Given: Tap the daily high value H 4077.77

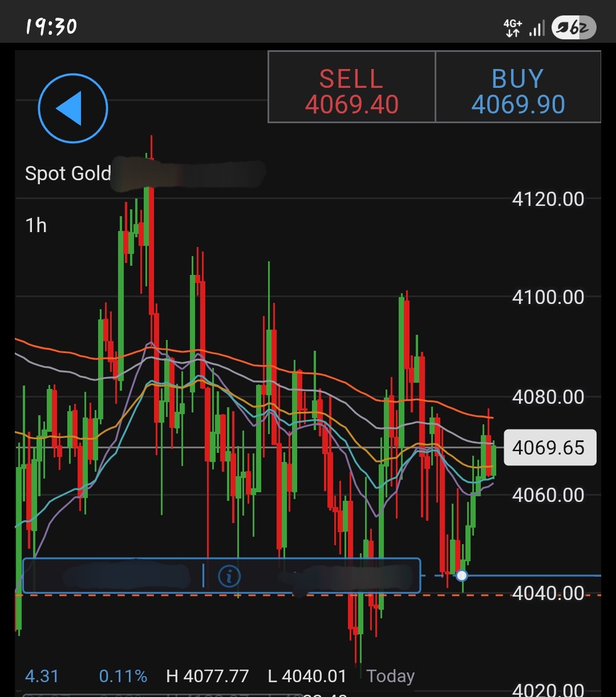Looking at the screenshot, I should click(208, 675).
